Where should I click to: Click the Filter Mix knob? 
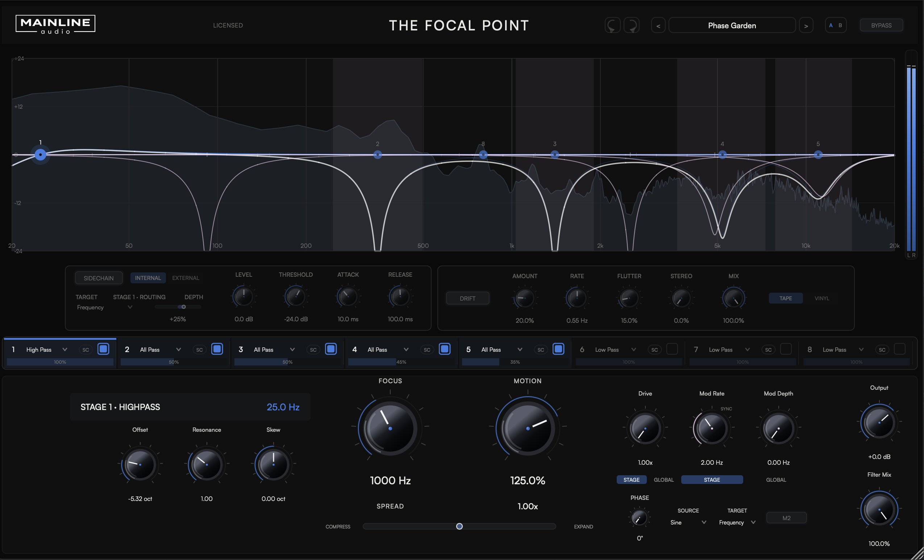[x=879, y=509]
